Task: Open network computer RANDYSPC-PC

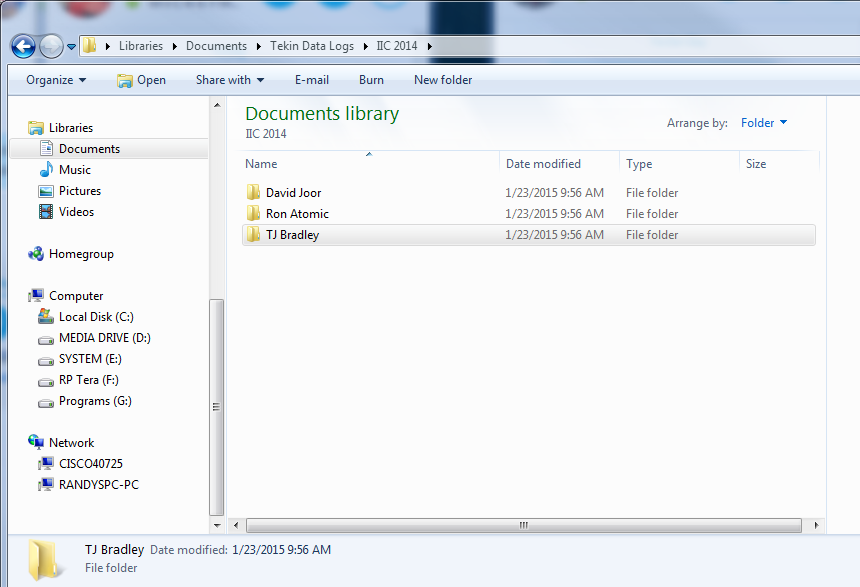Action: tap(99, 485)
